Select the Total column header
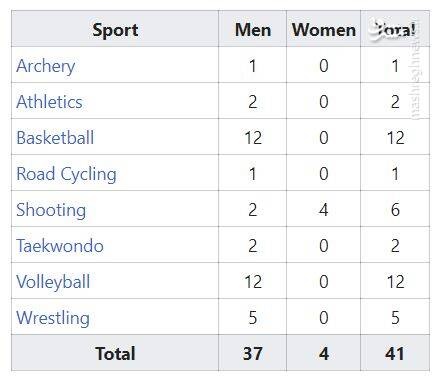 pos(395,29)
